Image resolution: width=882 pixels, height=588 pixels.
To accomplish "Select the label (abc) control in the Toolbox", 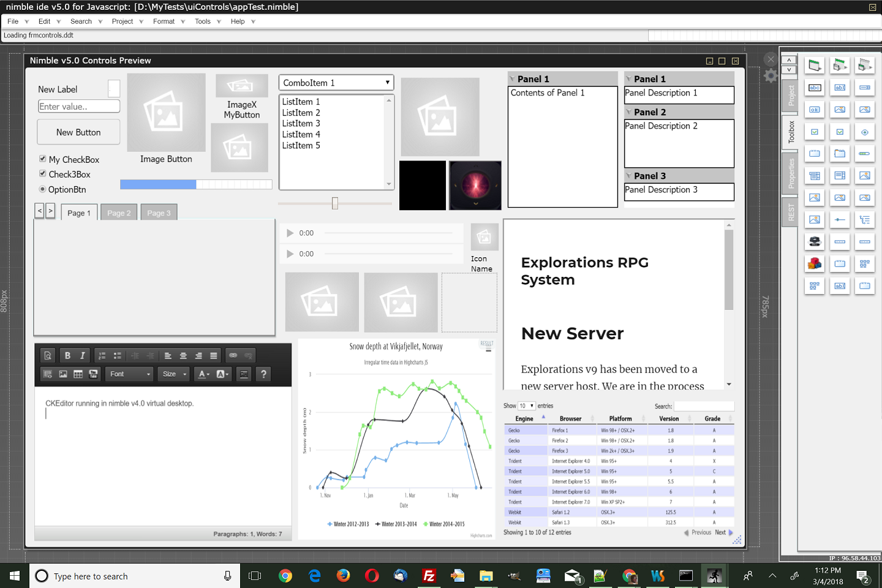I will click(x=815, y=88).
